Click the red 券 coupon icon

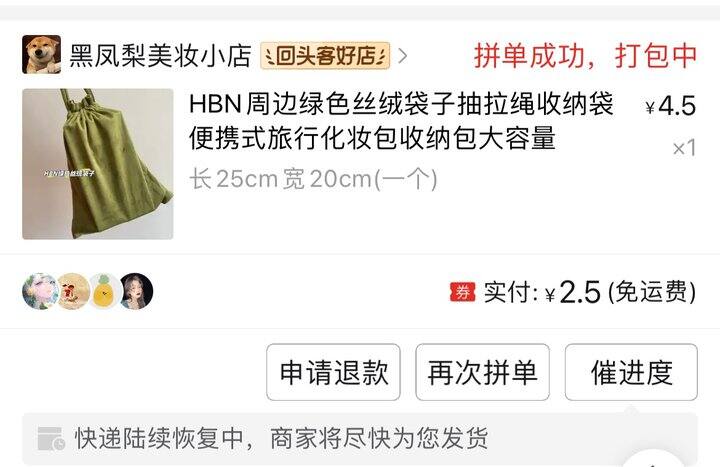click(x=463, y=292)
